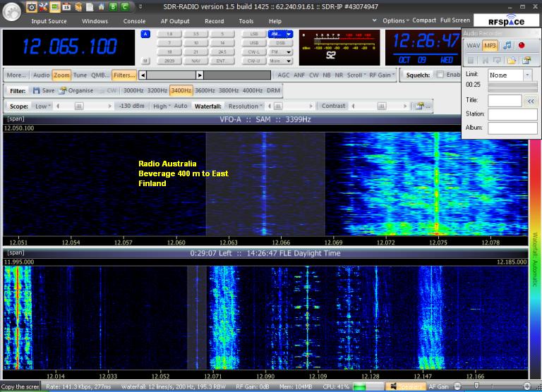The height and width of the screenshot is (392, 542).
Task: Open the recordings folder icon in Audio Recorder
Action: click(511, 61)
